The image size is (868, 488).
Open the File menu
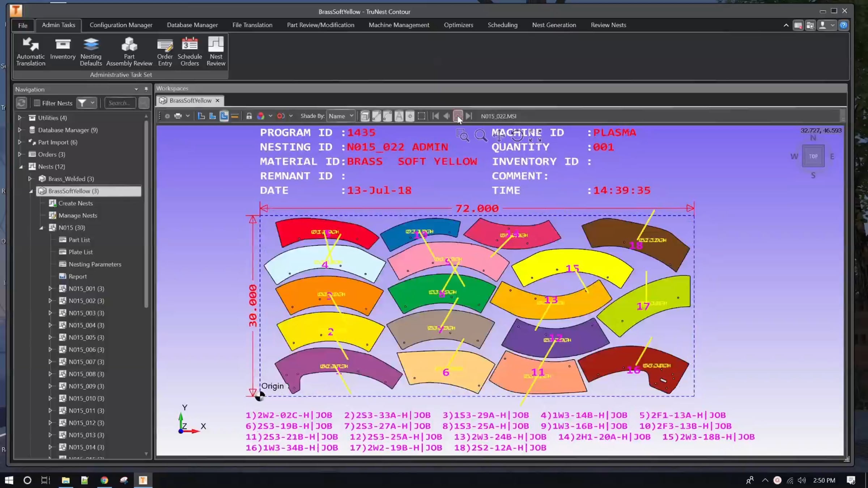pyautogui.click(x=23, y=25)
